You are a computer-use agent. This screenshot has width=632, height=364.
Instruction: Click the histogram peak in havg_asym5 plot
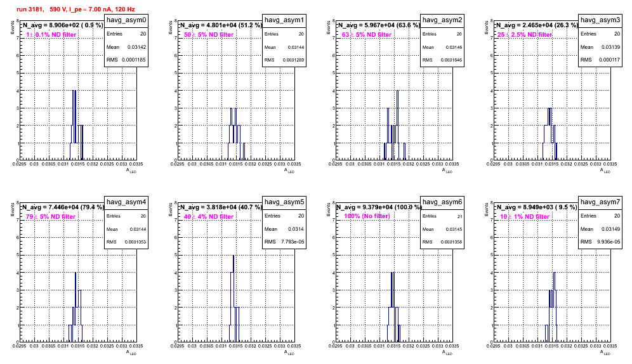click(x=234, y=256)
